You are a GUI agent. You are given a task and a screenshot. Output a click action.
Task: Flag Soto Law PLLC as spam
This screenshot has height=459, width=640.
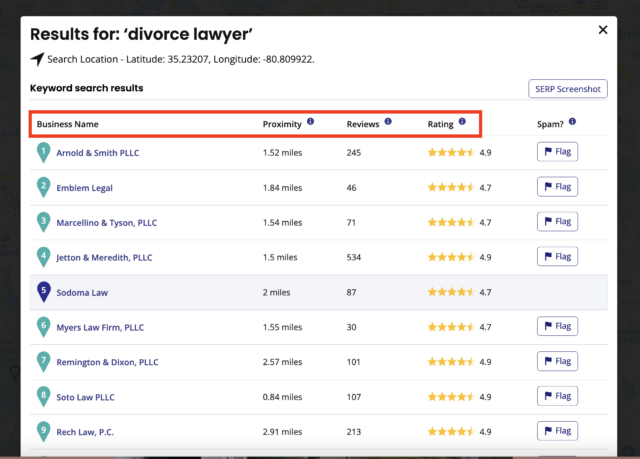tap(557, 396)
